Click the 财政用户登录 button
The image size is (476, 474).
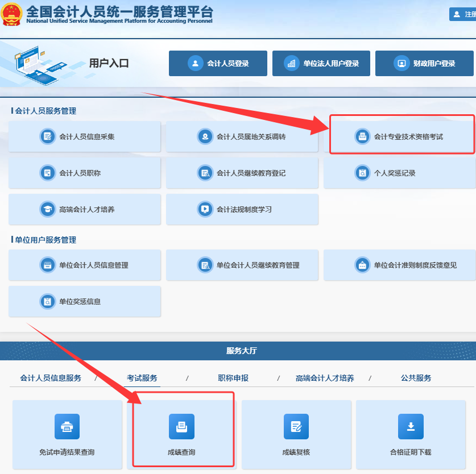(425, 63)
